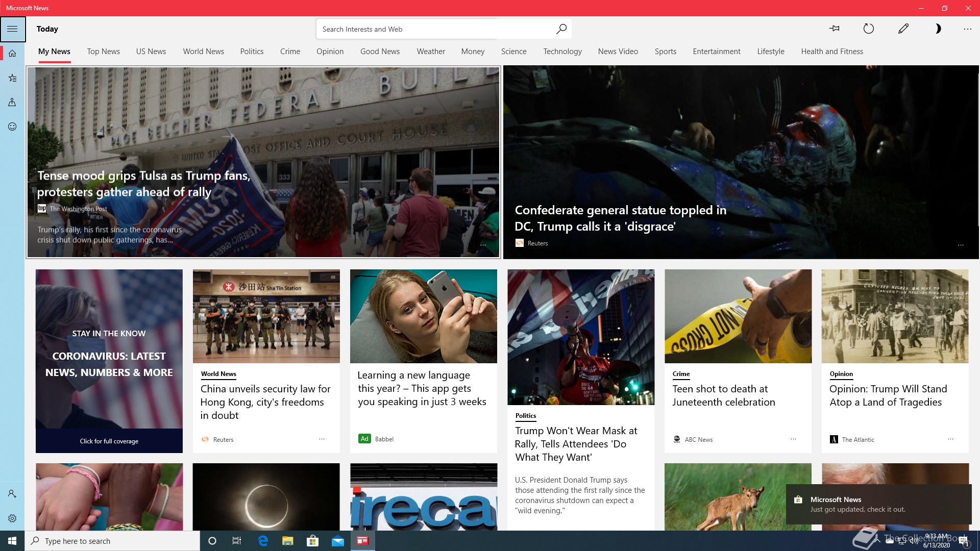
Task: Open ellipsis menu on Atlantic opinion article
Action: [950, 439]
